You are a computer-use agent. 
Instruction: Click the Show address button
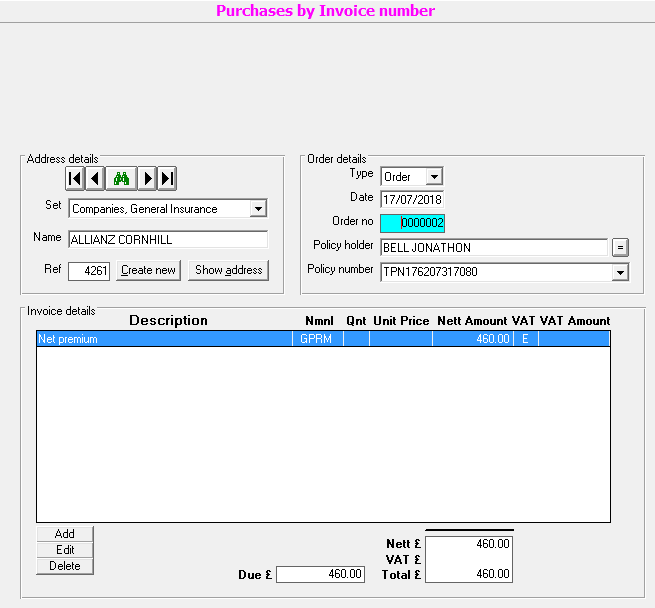coord(228,270)
